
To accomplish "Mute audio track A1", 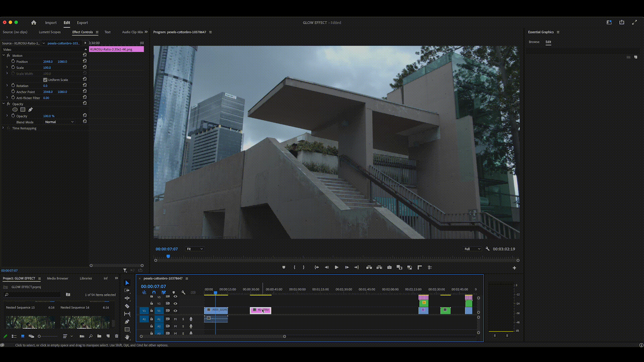I will [x=175, y=319].
